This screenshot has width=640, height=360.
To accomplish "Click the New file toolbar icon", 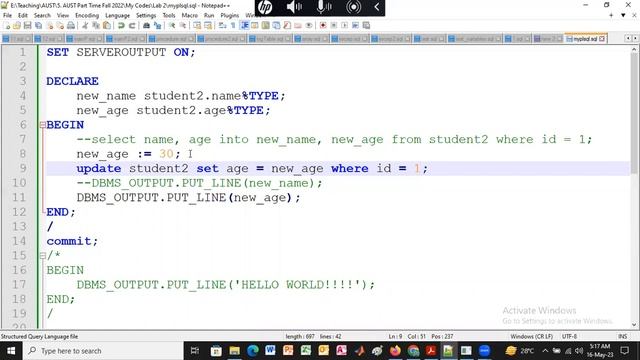I will point(7,25).
